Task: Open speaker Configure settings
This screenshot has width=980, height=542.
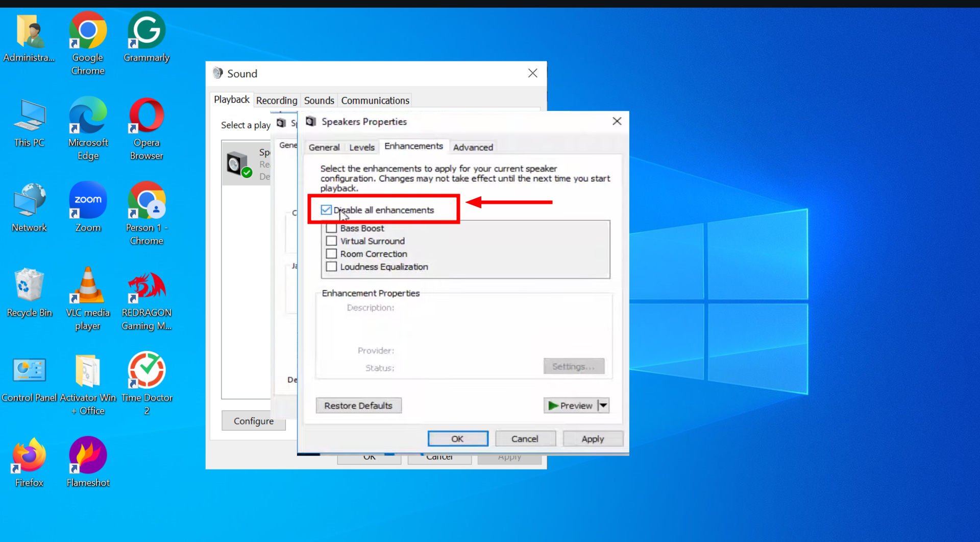Action: coord(253,420)
